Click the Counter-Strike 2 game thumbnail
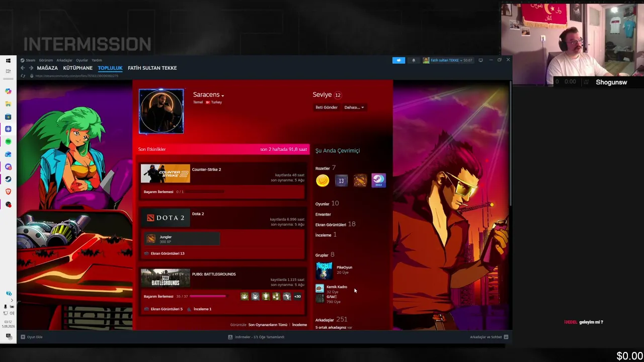The width and height of the screenshot is (644, 362). pyautogui.click(x=166, y=174)
